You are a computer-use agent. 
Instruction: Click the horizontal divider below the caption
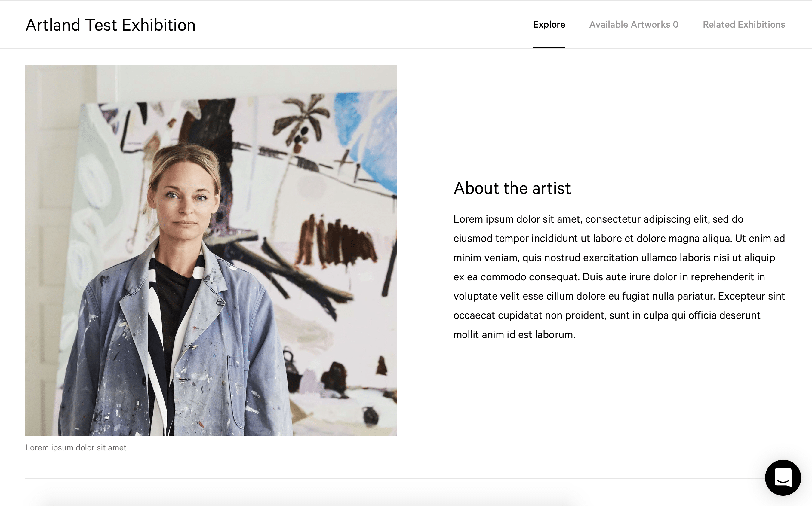395,478
